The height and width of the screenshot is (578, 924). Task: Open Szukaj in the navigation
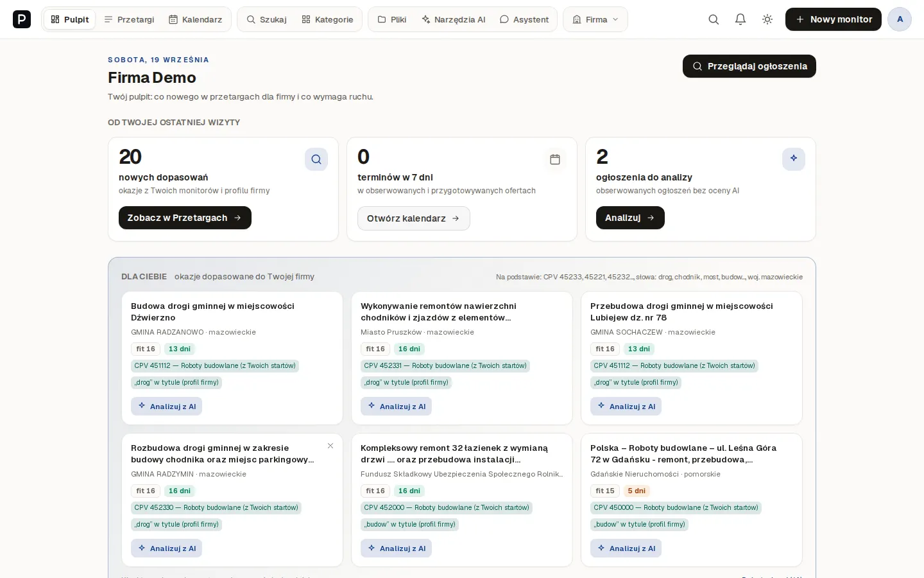click(x=267, y=19)
